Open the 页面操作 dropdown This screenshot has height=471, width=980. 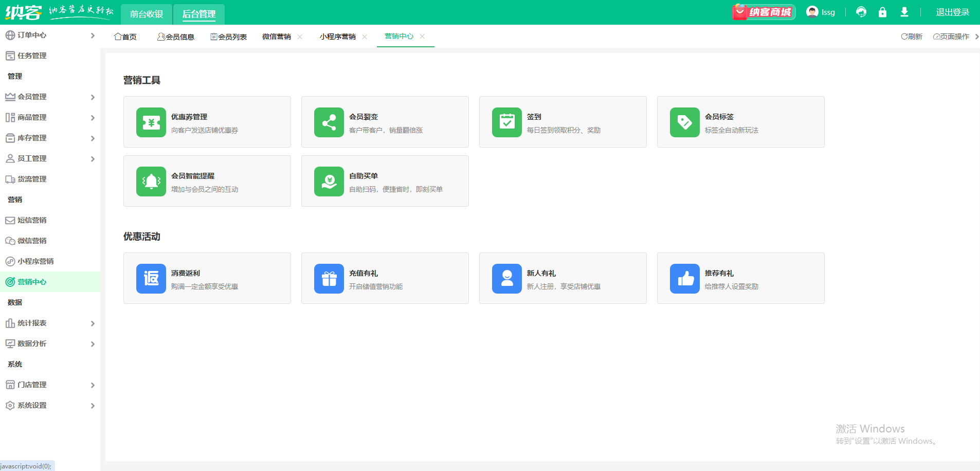coord(951,37)
